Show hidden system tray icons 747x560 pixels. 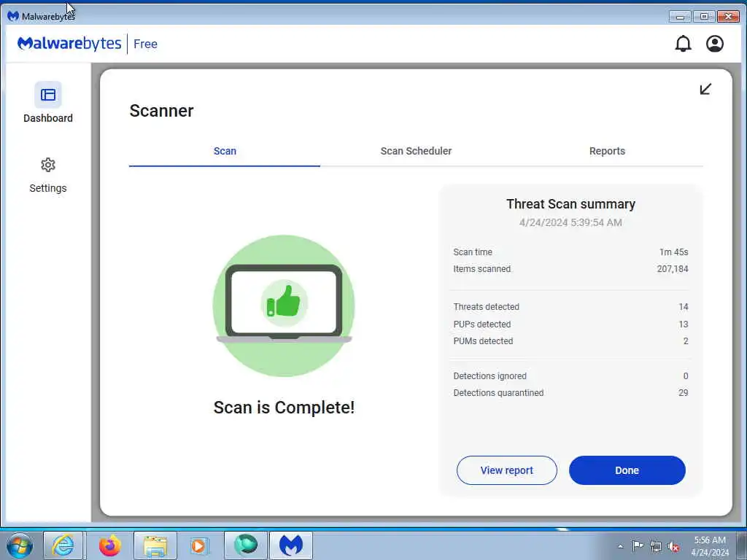tap(620, 546)
